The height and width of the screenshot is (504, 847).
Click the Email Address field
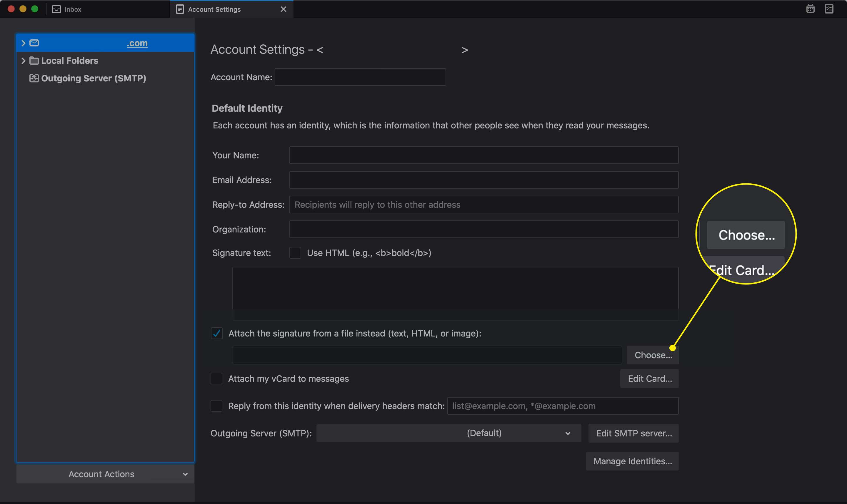[484, 180]
